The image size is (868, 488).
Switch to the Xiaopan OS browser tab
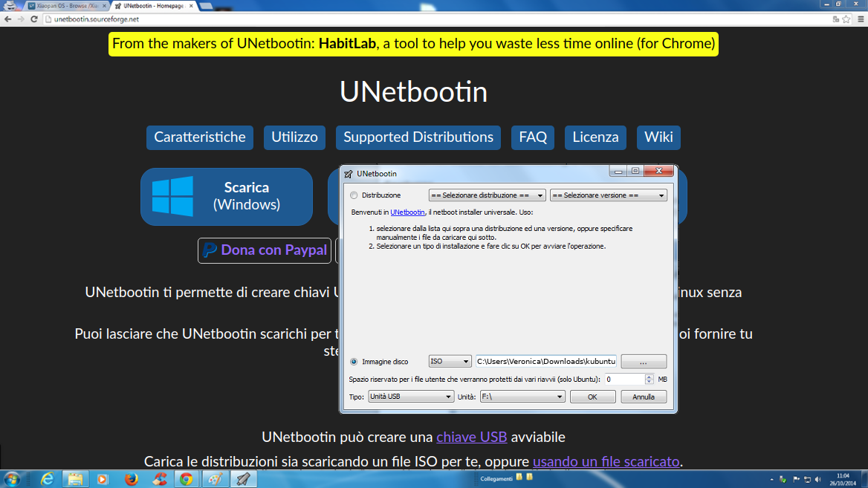click(x=65, y=6)
